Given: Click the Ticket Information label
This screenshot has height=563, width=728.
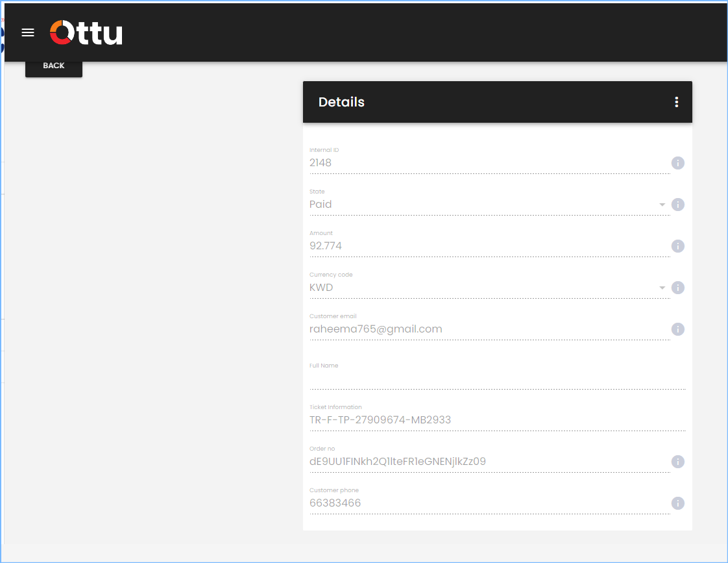Looking at the screenshot, I should point(335,407).
